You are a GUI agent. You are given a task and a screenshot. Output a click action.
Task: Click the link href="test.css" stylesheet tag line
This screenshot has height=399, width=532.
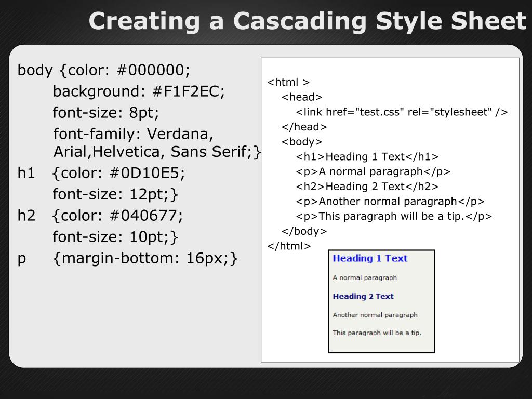point(402,112)
